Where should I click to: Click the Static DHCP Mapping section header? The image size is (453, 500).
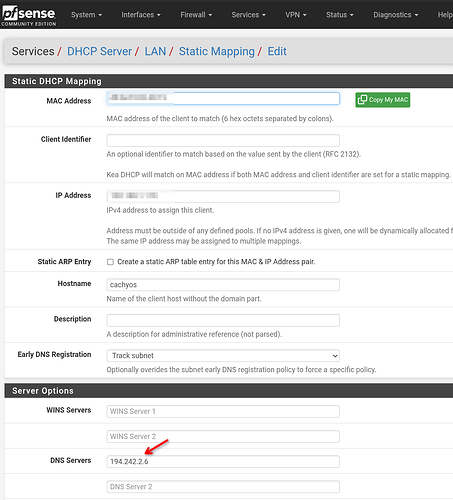228,81
